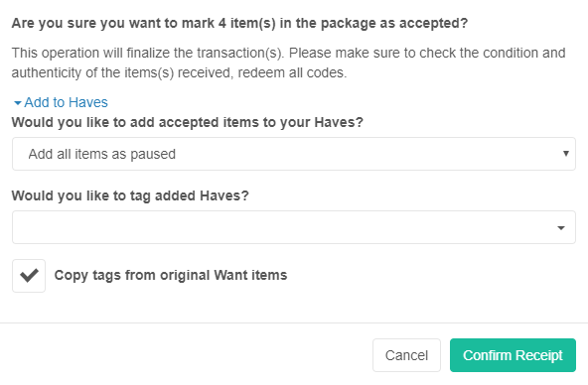This screenshot has width=588, height=385.
Task: Click the caret arrow in the tags field
Action: click(561, 228)
